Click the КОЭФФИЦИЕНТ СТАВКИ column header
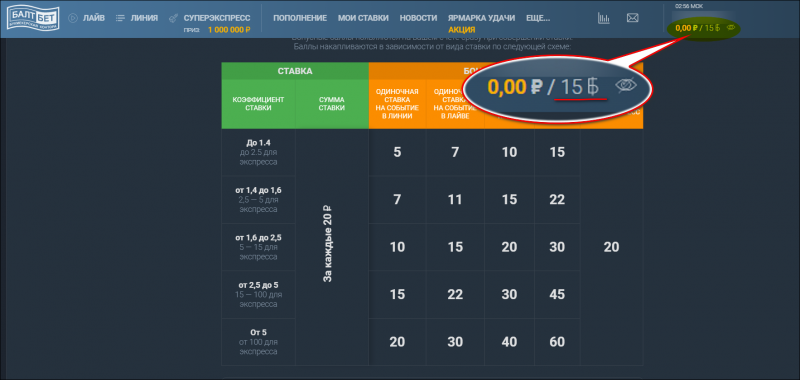 tap(258, 104)
